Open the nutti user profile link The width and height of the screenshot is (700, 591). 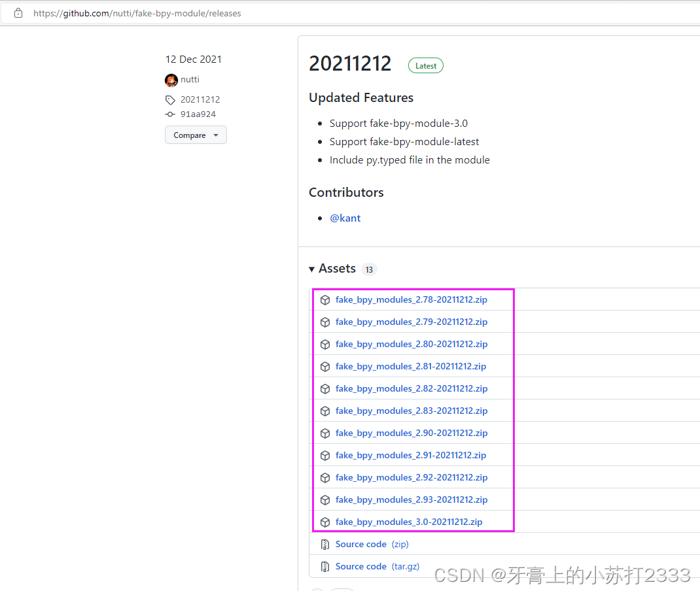point(190,79)
